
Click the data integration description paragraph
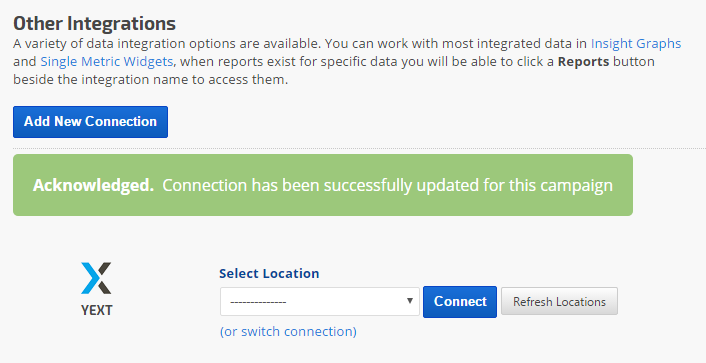point(347,62)
